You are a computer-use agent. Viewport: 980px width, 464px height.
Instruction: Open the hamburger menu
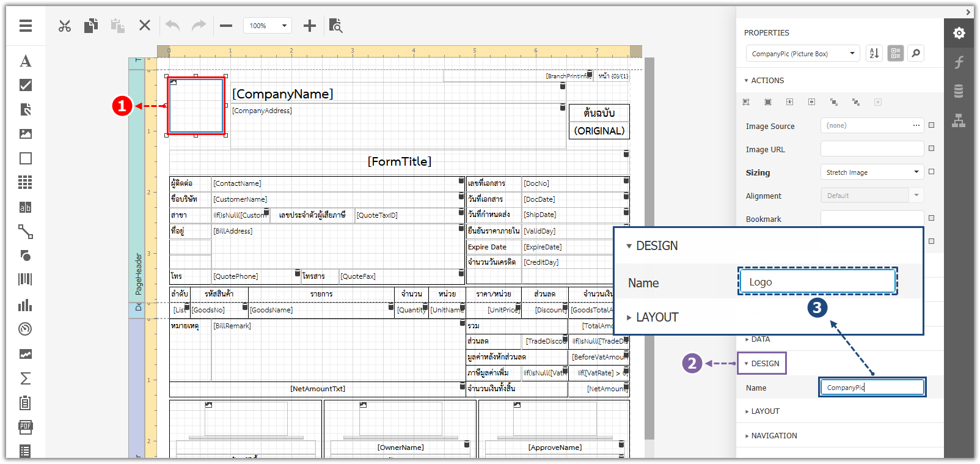point(25,26)
